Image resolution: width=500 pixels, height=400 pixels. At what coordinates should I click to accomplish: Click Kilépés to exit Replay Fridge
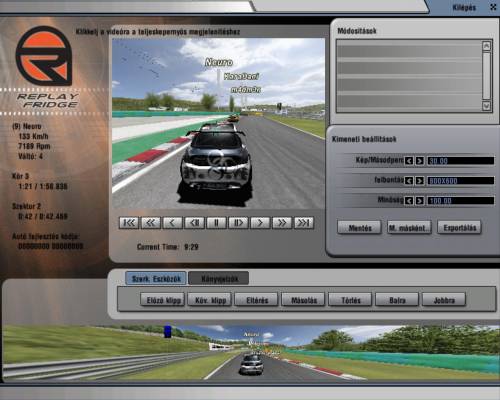coord(464,7)
